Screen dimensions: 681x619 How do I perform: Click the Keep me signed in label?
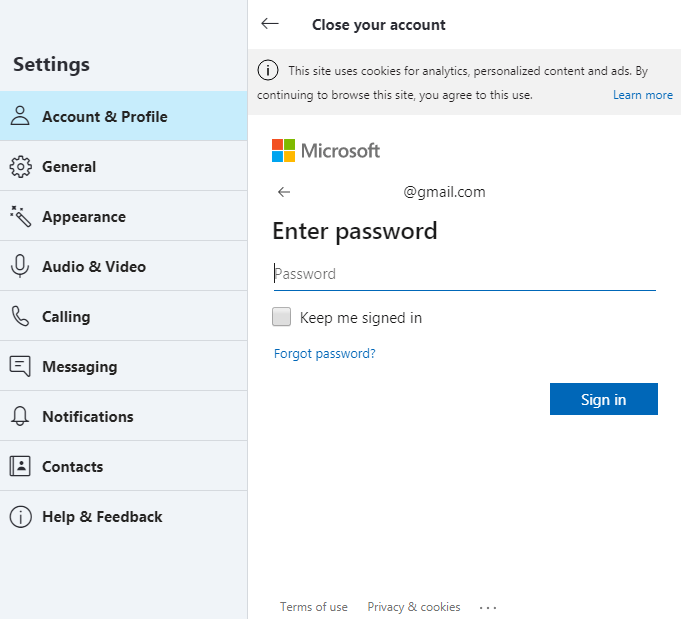coord(360,318)
